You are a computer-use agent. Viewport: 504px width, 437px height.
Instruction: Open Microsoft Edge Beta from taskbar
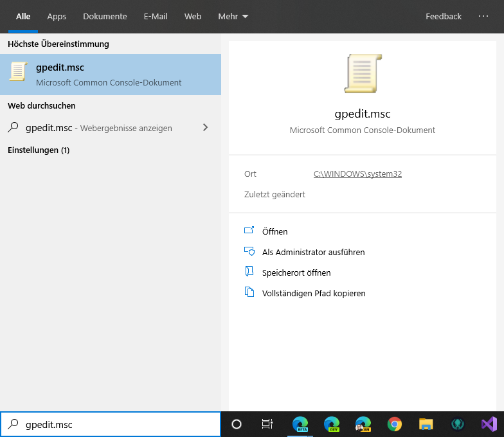(300, 424)
